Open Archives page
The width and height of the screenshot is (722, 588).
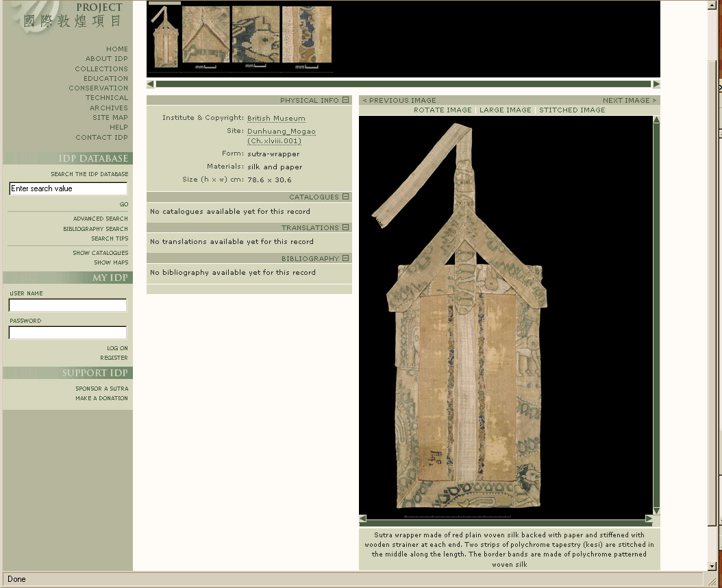click(x=109, y=108)
